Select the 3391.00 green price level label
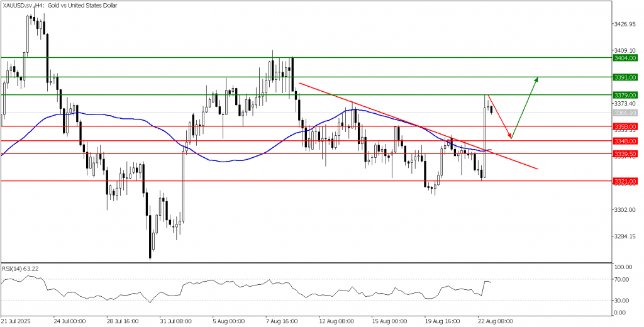The image size is (644, 327). click(x=625, y=77)
